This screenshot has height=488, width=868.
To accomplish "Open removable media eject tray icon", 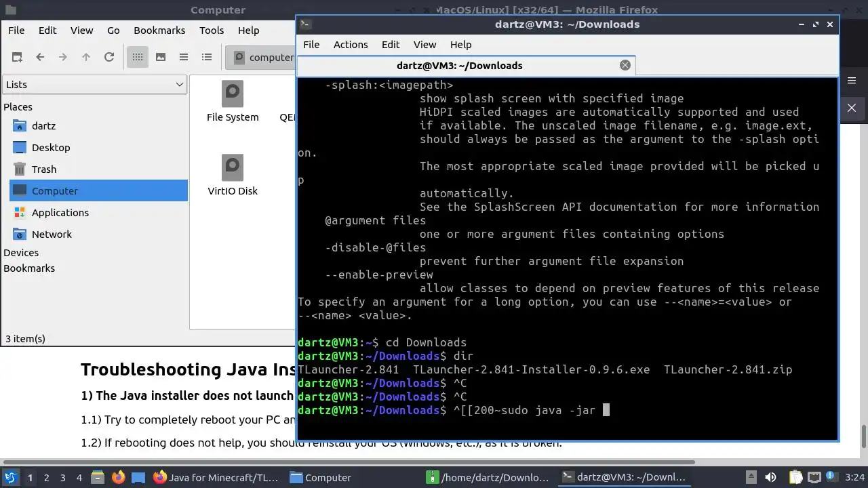I will click(751, 477).
